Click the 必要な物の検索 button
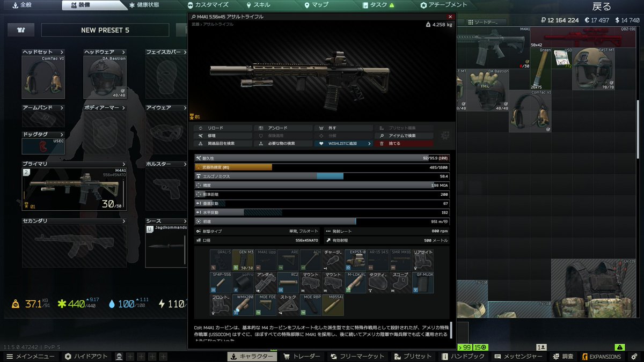 [x=283, y=144]
